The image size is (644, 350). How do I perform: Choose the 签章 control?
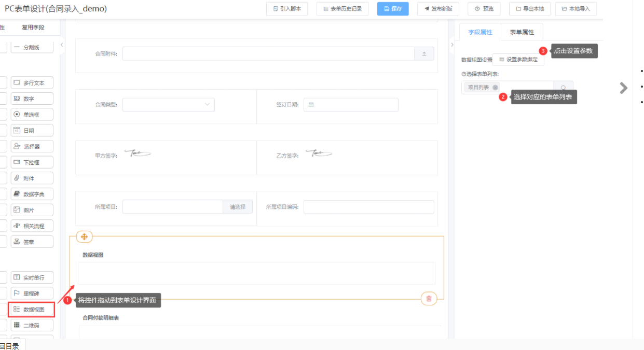pos(32,242)
